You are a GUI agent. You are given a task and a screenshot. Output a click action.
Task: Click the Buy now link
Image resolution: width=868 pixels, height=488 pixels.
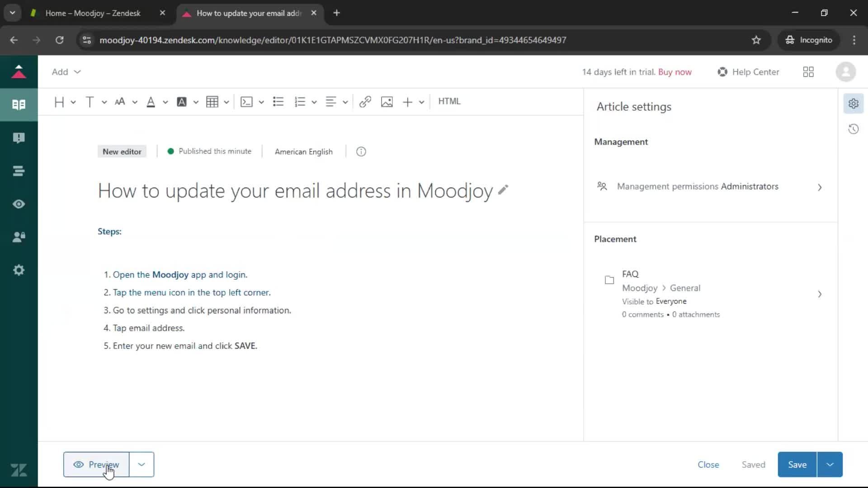point(675,72)
